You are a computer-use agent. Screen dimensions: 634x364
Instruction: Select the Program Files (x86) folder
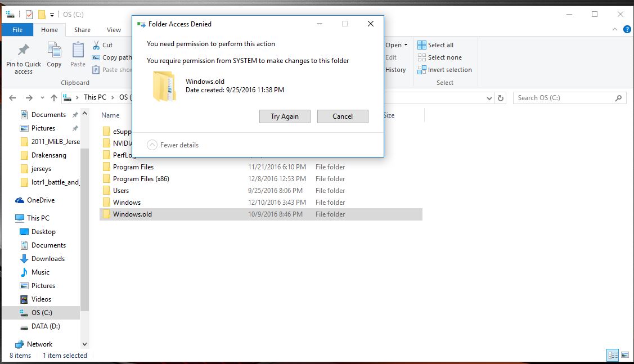point(261,179)
